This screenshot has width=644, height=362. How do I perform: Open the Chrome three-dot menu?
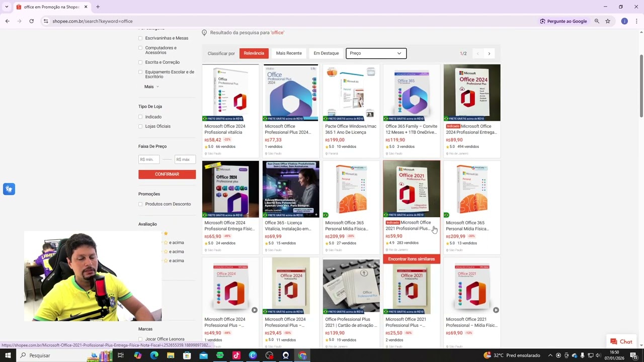636,21
